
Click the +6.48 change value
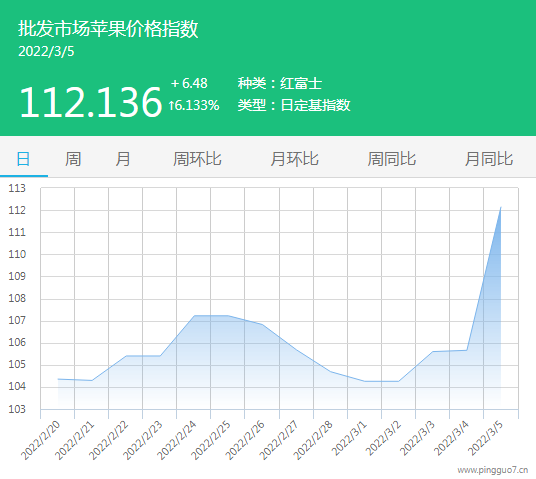(x=189, y=83)
